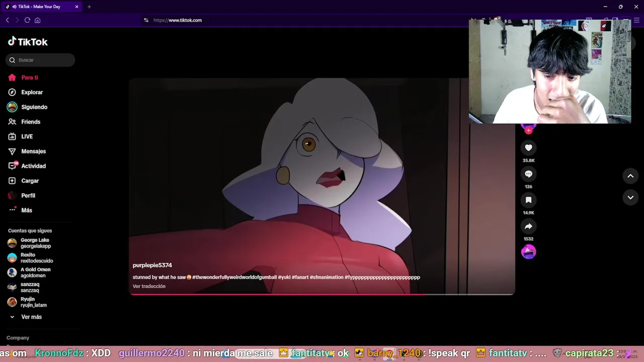The width and height of the screenshot is (644, 362).
Task: Bookmark the video to favorites
Action: (528, 200)
